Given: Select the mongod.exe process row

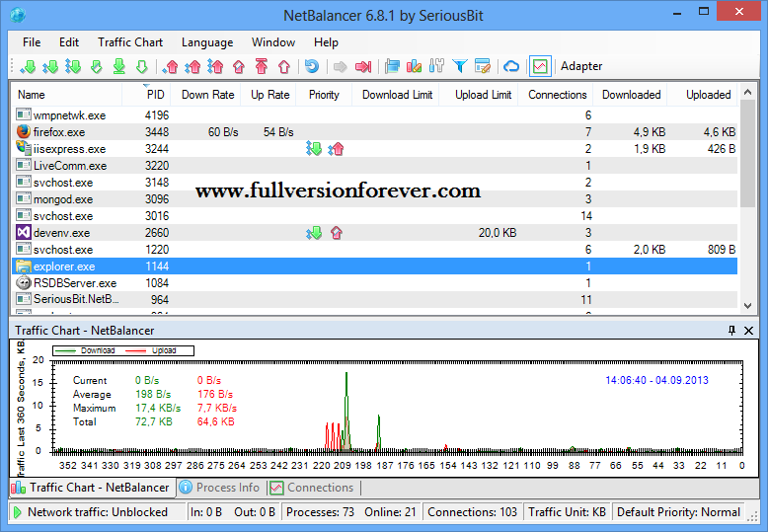Looking at the screenshot, I should (x=375, y=199).
